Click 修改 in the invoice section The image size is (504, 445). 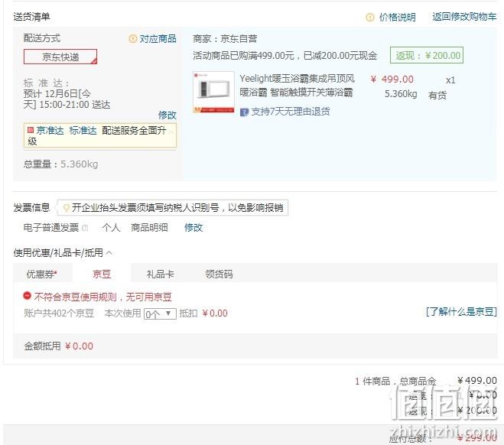pyautogui.click(x=193, y=228)
